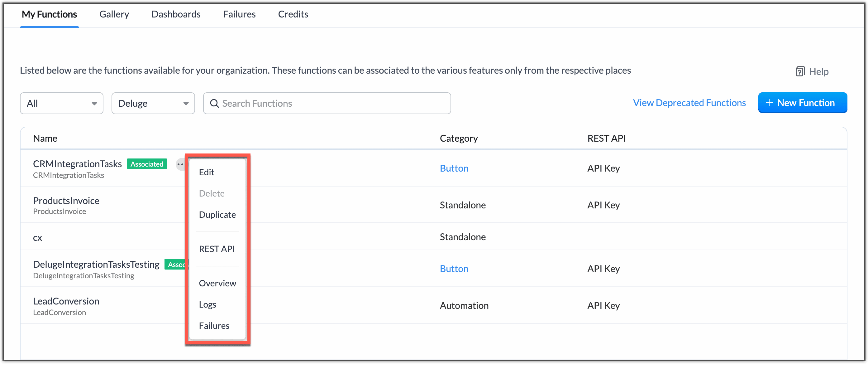View Logs from context menu
Image resolution: width=868 pixels, height=365 pixels.
coord(208,304)
